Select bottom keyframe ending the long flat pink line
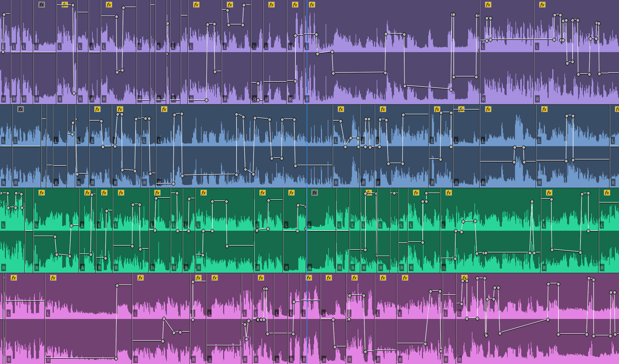The image size is (619, 364). (116, 359)
